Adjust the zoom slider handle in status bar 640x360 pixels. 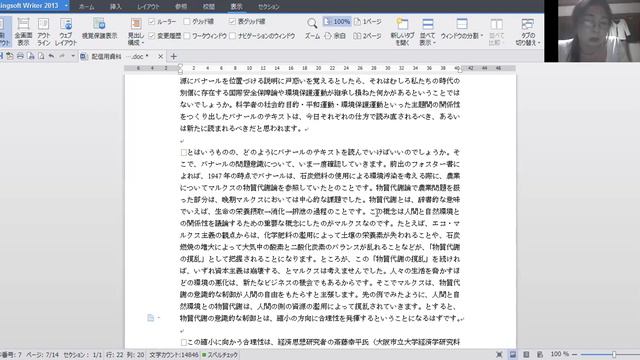[x=613, y=354]
